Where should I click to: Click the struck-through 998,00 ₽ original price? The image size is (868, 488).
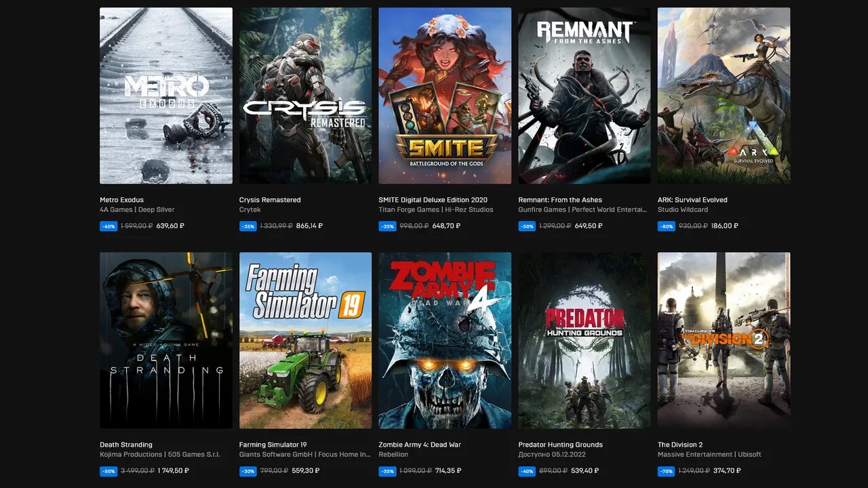coord(414,226)
